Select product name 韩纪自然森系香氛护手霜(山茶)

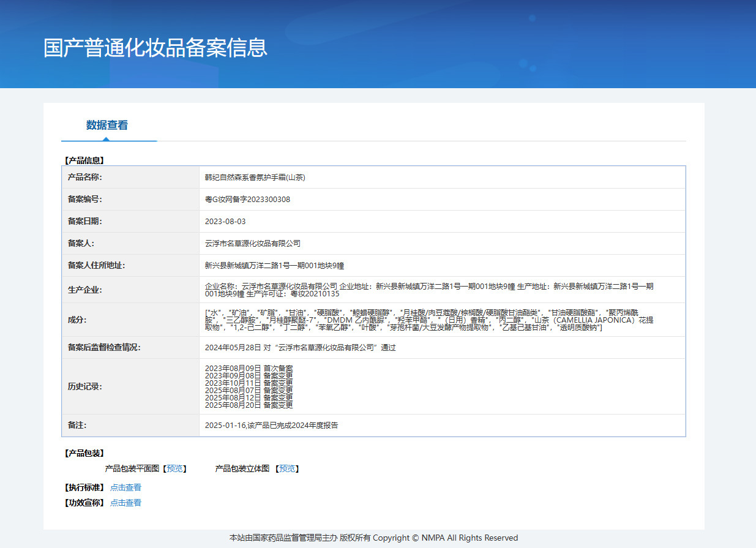255,178
